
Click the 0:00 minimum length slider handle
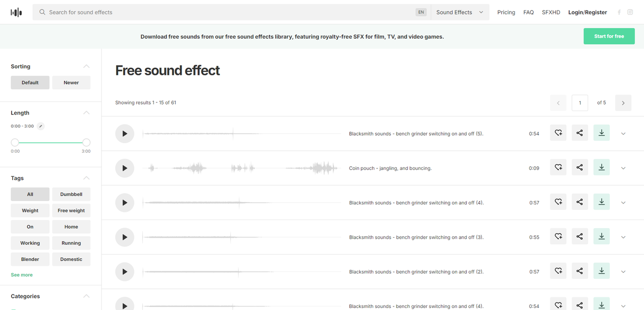tap(15, 143)
